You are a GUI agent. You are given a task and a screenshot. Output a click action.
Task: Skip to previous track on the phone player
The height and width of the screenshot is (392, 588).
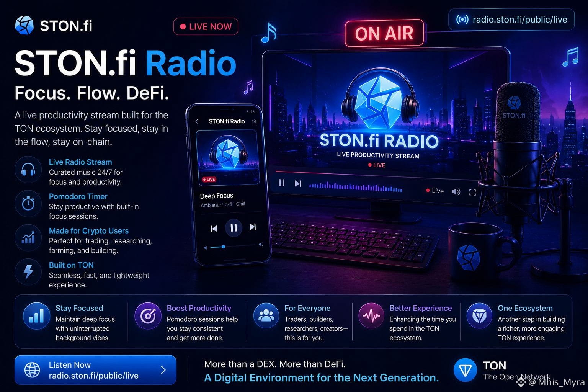tap(214, 229)
